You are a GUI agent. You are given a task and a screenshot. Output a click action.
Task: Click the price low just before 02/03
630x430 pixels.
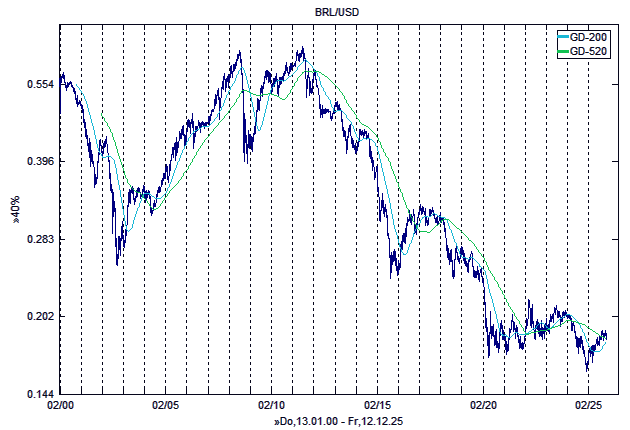coord(118,264)
